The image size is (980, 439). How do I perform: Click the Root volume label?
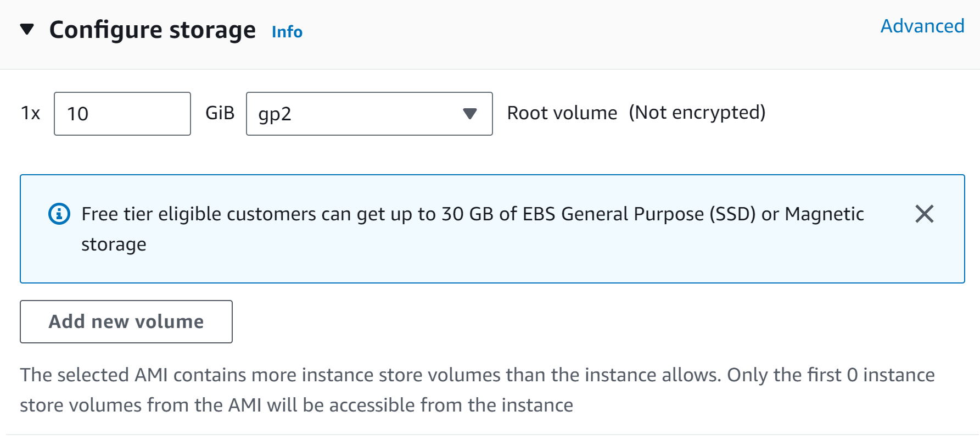(562, 113)
